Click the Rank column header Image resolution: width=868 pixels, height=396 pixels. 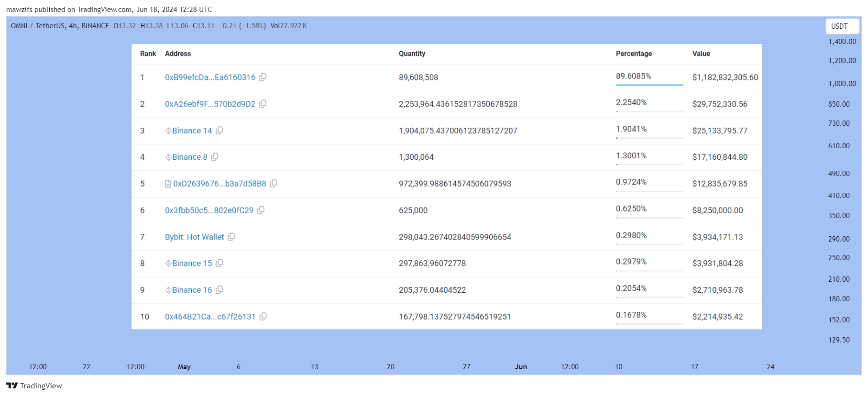[x=148, y=54]
